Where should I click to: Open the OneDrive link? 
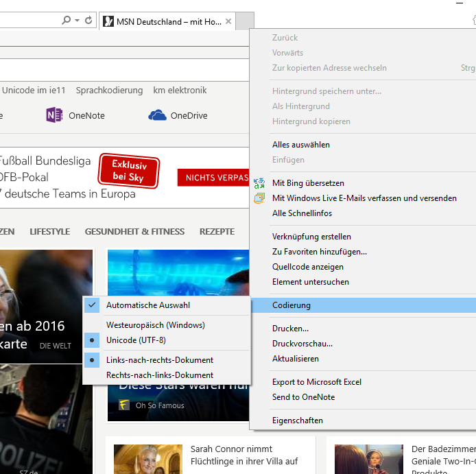pyautogui.click(x=189, y=116)
